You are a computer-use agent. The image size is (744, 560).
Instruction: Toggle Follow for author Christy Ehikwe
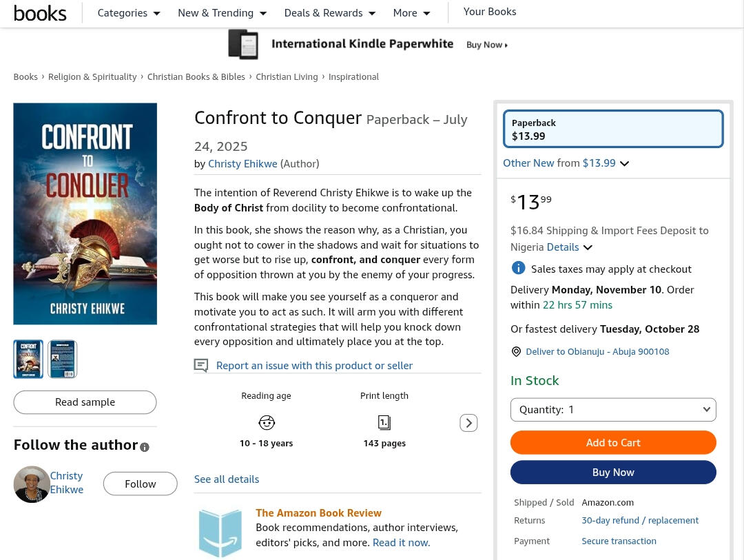point(140,484)
